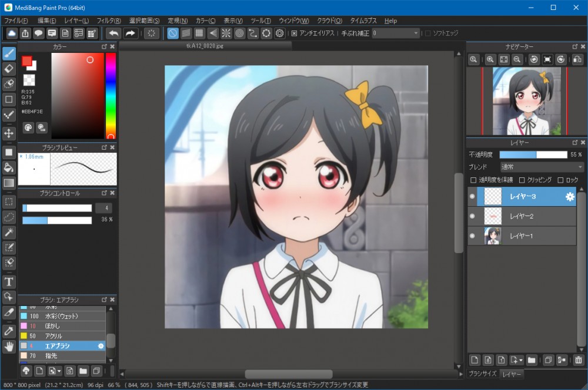Zoom in using Navigator magnifier plus

point(490,59)
